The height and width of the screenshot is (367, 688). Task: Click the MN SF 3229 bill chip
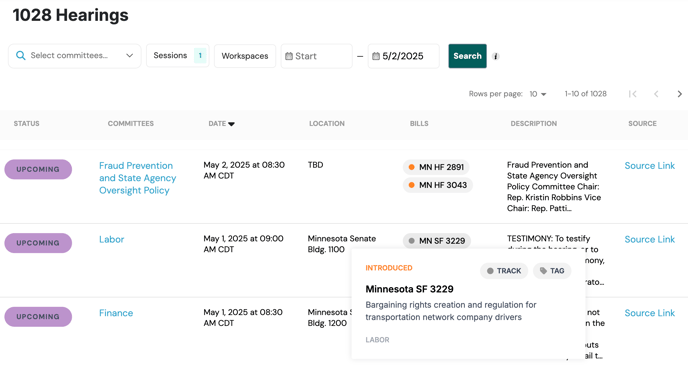click(437, 241)
